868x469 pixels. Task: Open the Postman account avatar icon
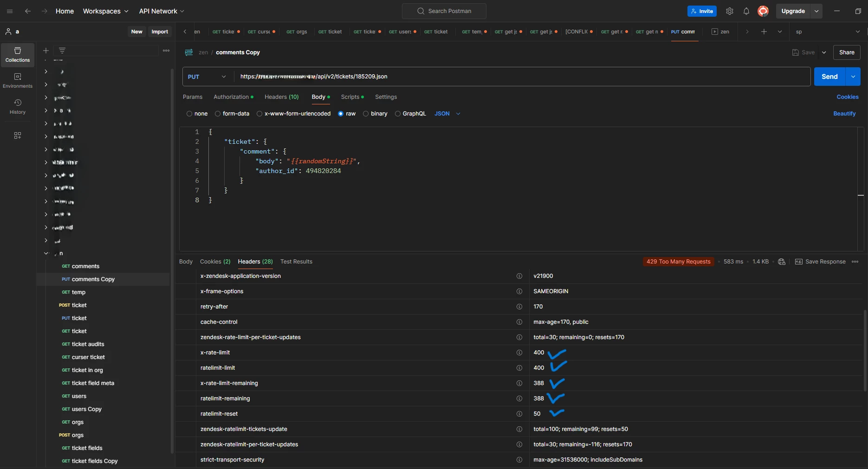763,11
